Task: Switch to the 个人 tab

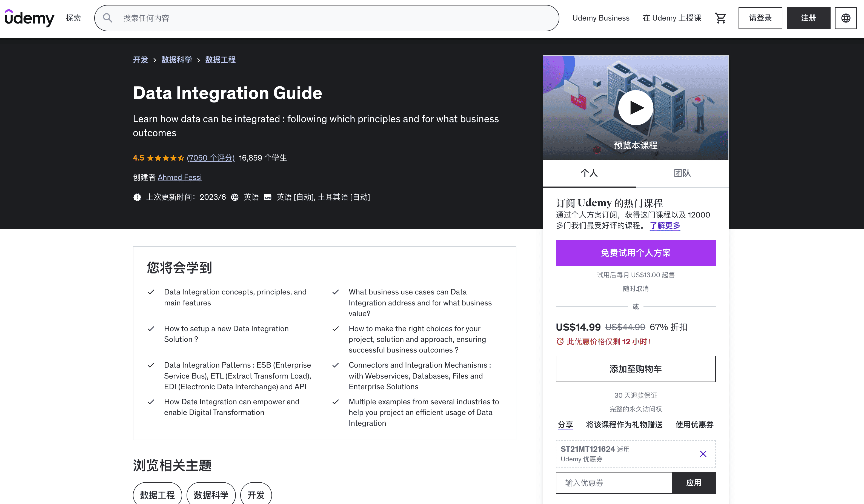Action: [589, 173]
